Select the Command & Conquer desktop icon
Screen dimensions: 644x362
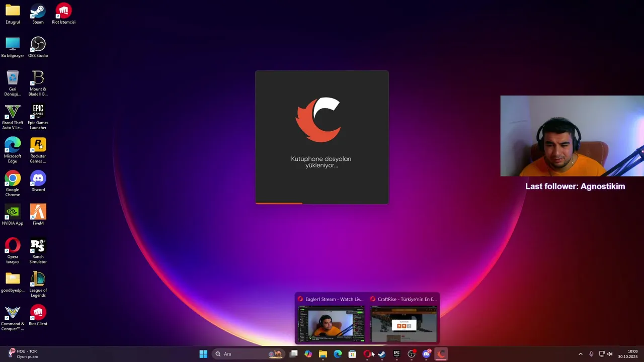pos(13,318)
